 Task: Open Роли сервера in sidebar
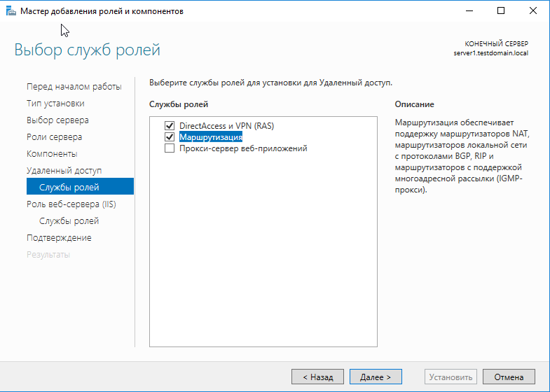click(54, 137)
